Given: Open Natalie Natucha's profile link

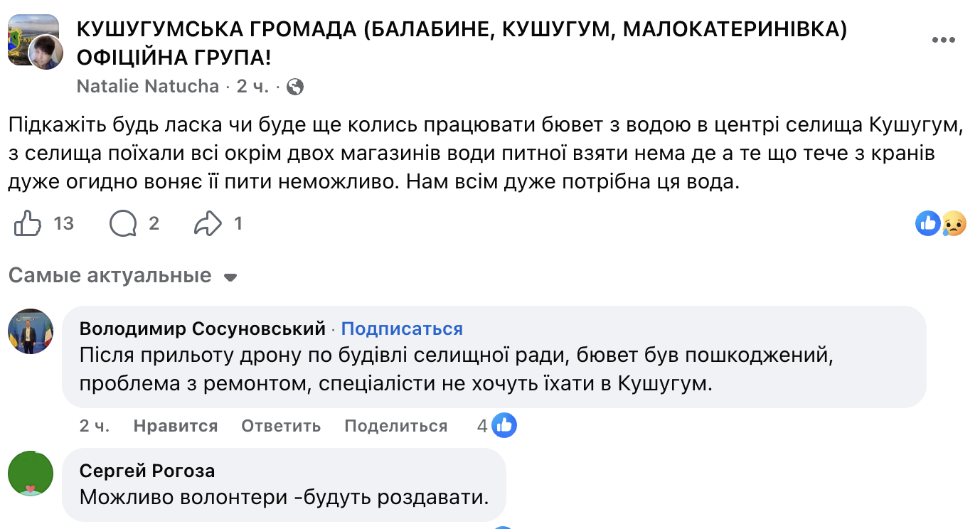Looking at the screenshot, I should point(148,87).
